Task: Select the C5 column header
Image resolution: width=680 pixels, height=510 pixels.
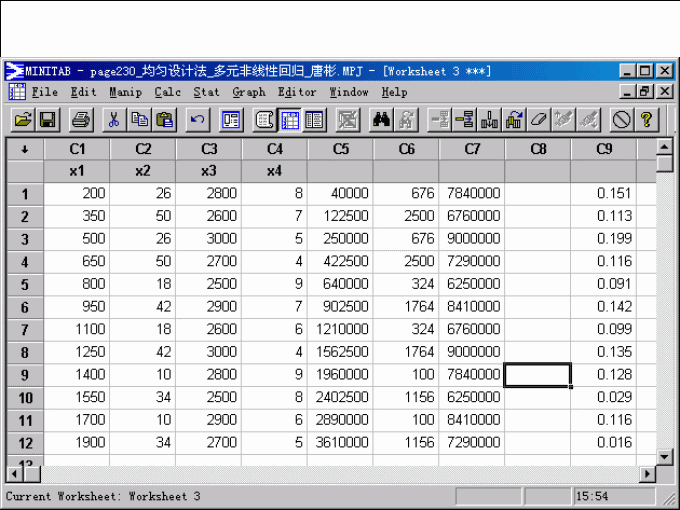Action: 340,150
